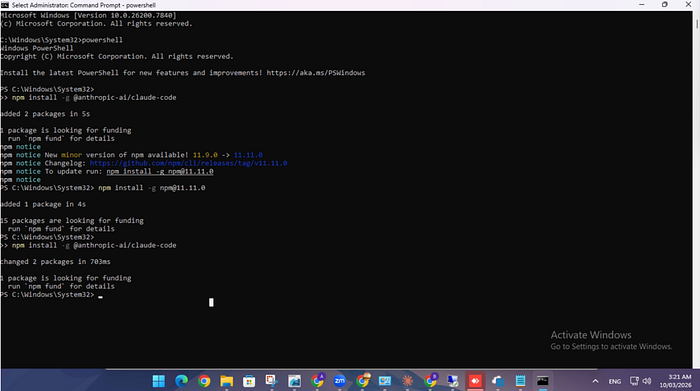
Task: Launch Microsoft Edge from the taskbar
Action: [x=181, y=381]
